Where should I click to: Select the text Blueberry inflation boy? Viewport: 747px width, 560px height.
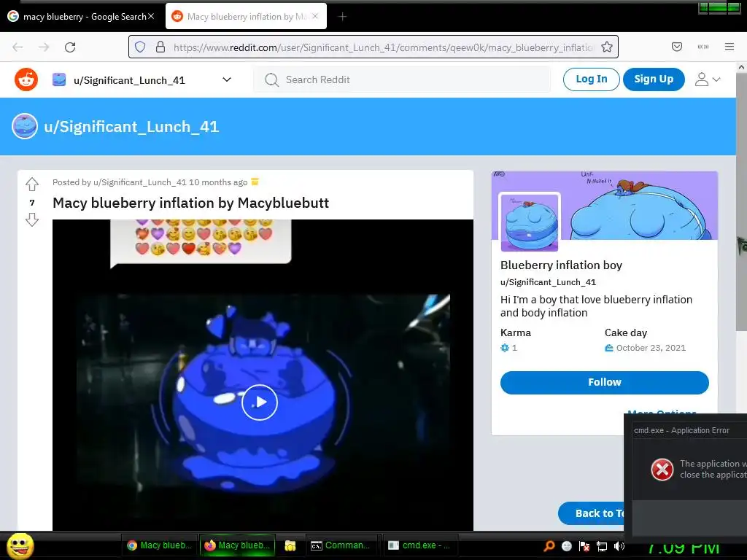point(561,265)
